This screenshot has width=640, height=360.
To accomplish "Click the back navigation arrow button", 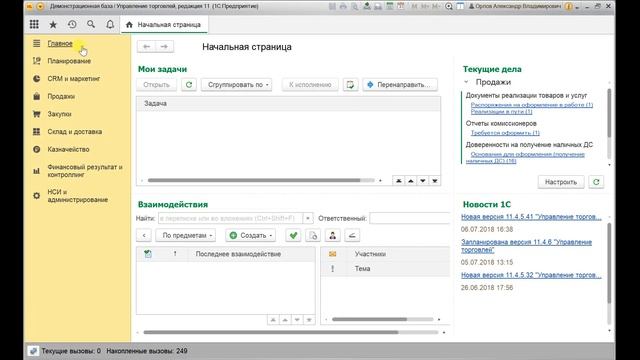I will pyautogui.click(x=146, y=47).
